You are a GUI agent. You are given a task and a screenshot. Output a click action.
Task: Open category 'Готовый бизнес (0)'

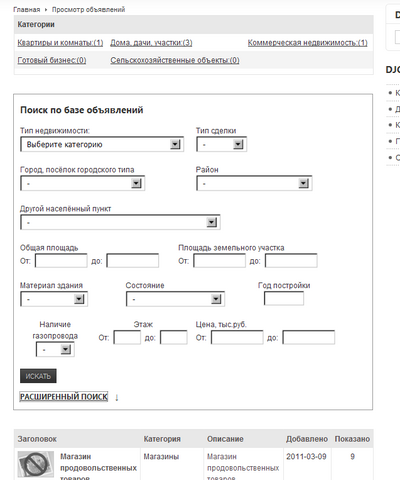pyautogui.click(x=52, y=60)
